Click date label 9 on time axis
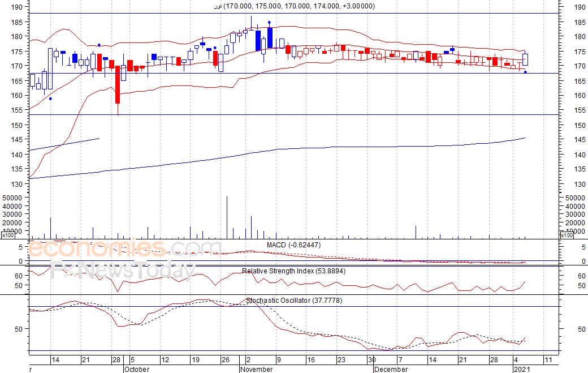Image resolution: width=588 pixels, height=373 pixels. (x=279, y=360)
